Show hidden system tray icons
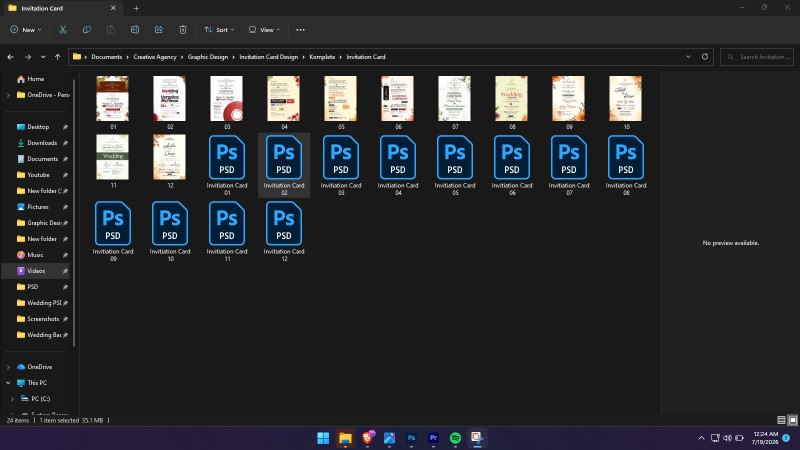 [x=701, y=438]
